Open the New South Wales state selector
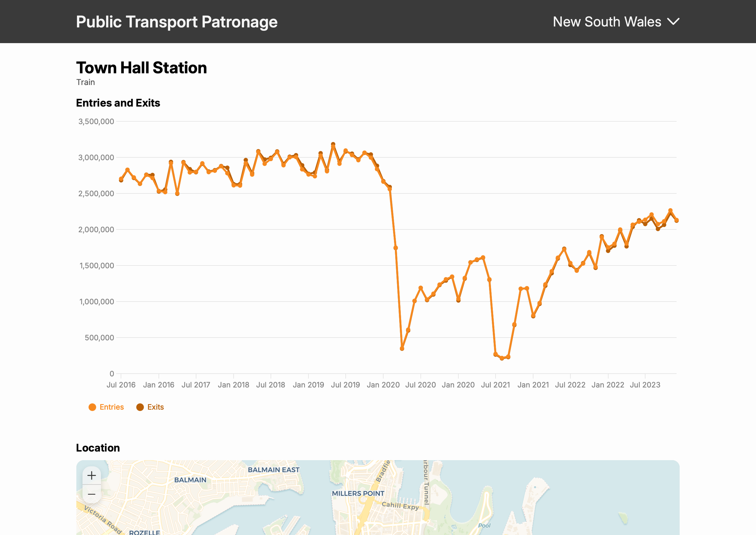This screenshot has width=756, height=535. 607,22
